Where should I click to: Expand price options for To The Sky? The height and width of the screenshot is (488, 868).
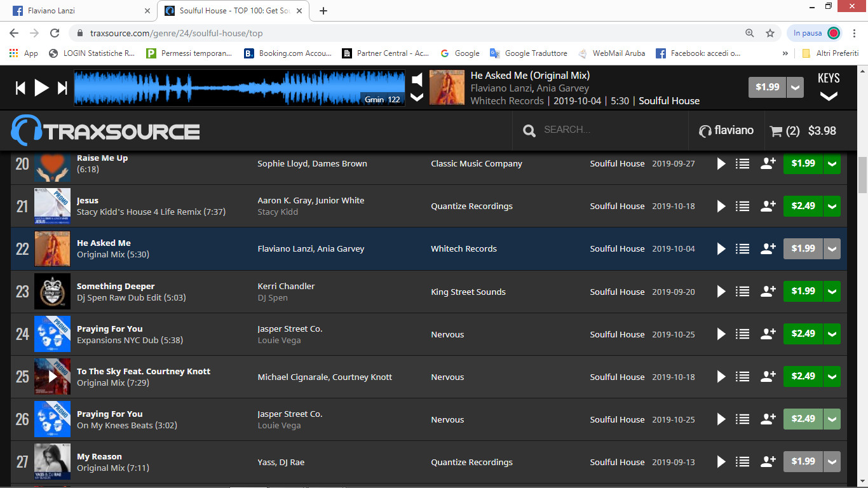[x=832, y=376]
